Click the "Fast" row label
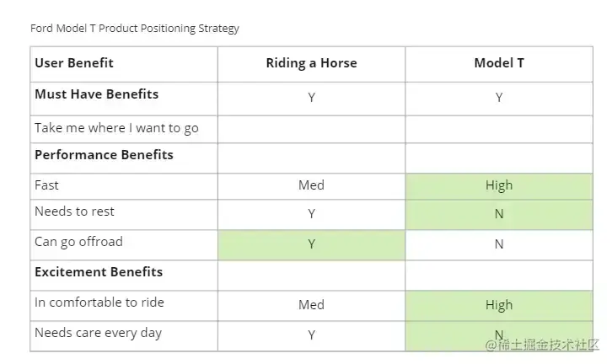The width and height of the screenshot is (612, 364). pyautogui.click(x=47, y=185)
